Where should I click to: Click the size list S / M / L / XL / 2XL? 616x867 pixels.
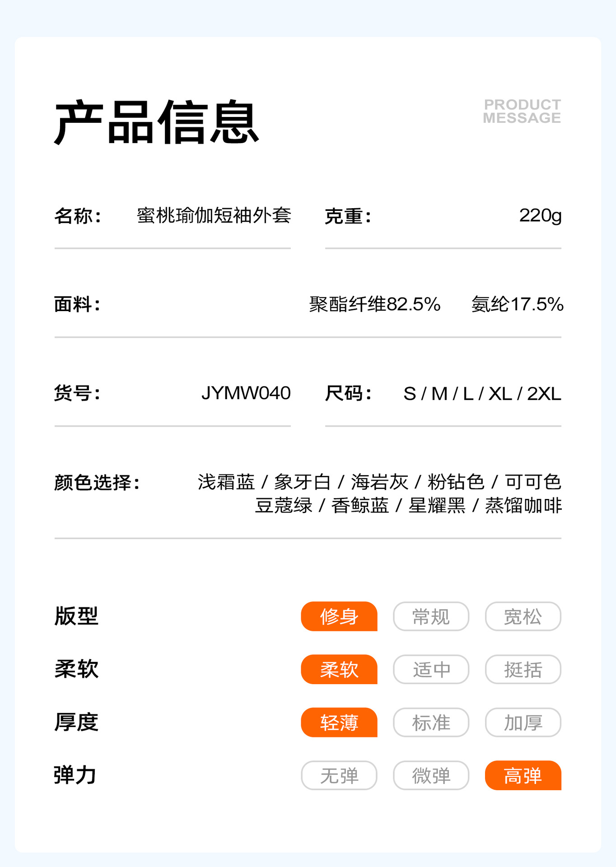point(482,394)
